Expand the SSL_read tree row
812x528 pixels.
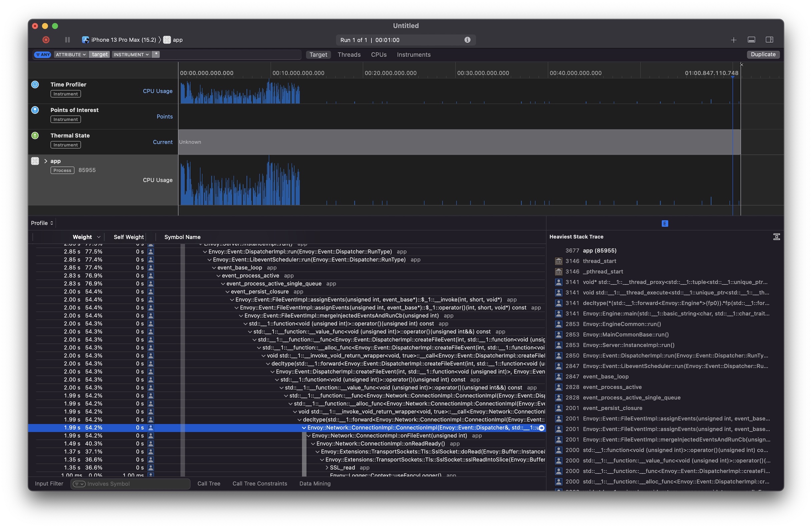(x=327, y=468)
